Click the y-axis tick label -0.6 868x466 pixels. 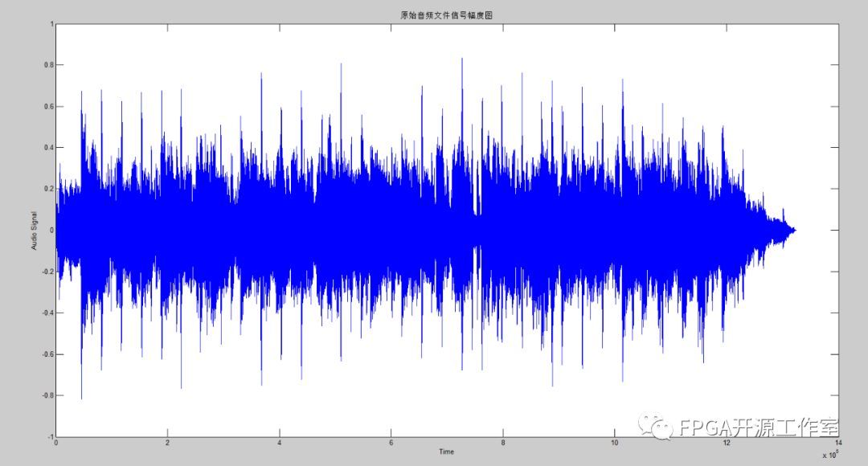48,354
